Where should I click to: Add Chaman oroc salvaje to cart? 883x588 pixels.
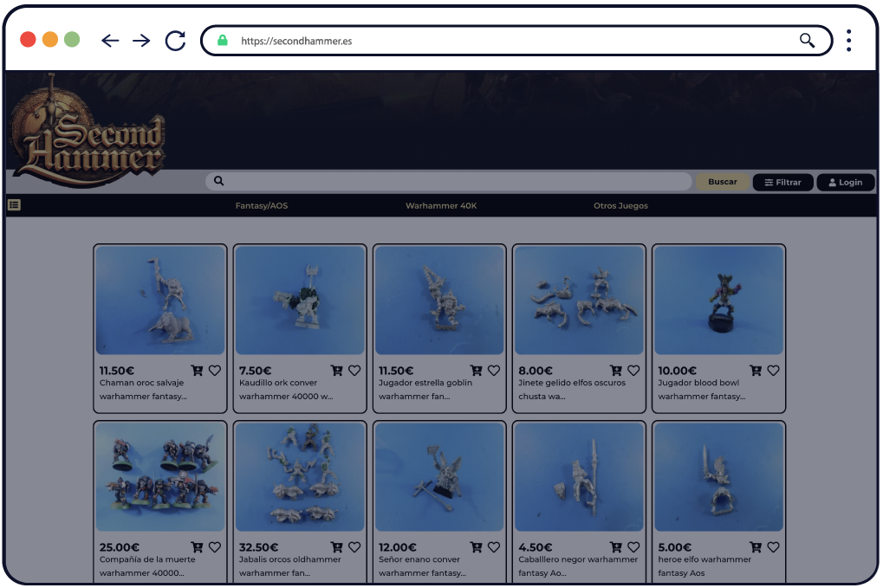point(197,371)
